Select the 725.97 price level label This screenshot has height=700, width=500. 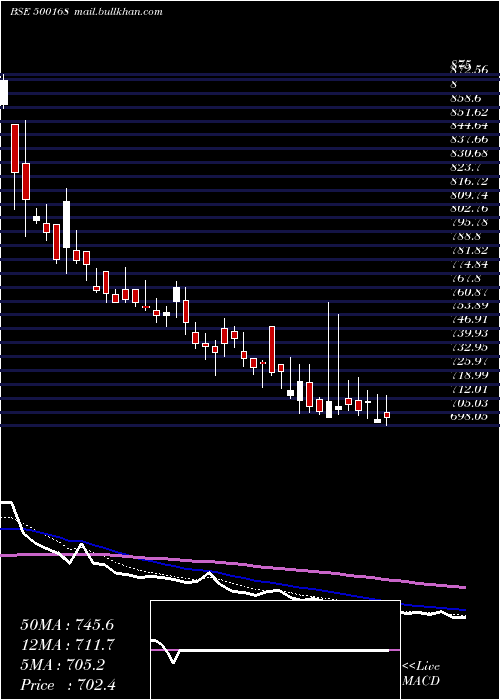click(469, 361)
